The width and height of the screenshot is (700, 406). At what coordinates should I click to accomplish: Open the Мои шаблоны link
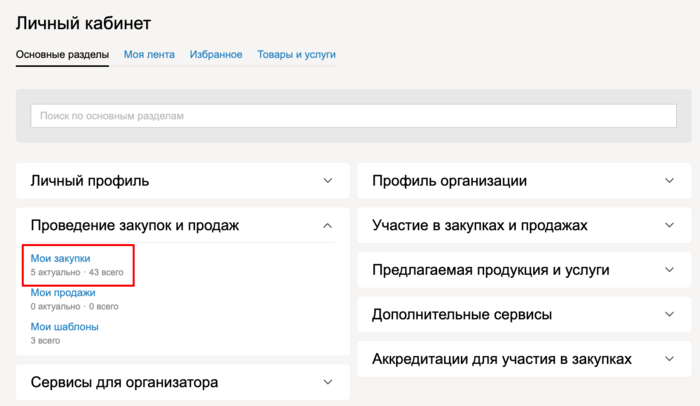click(x=64, y=326)
